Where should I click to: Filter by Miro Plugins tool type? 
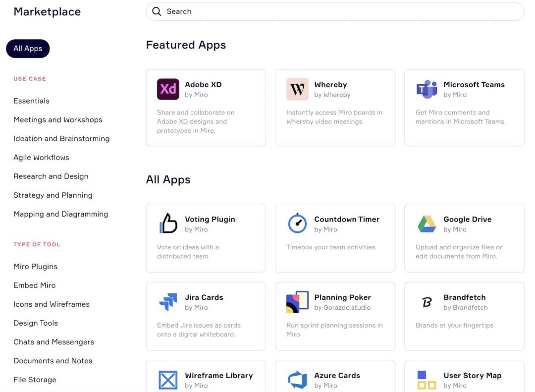(x=36, y=267)
